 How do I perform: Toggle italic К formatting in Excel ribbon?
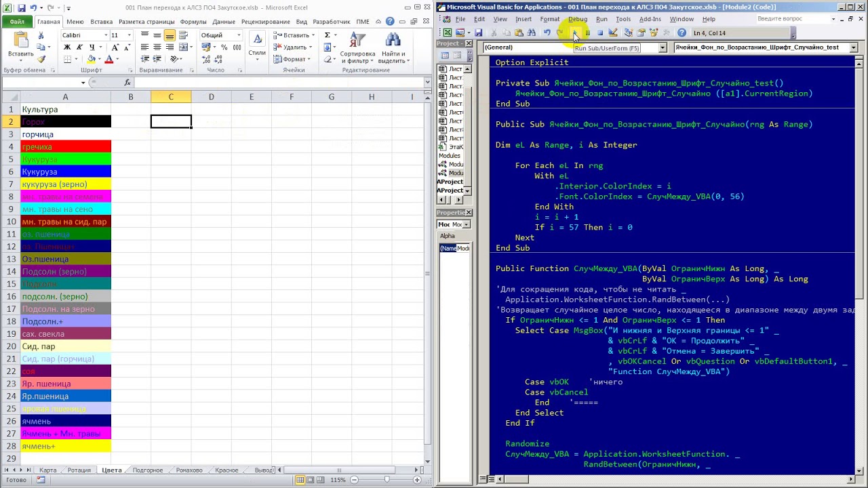[79, 47]
